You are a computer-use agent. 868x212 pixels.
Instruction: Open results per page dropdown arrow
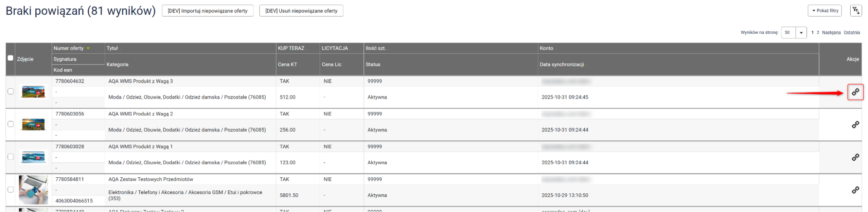[x=801, y=33]
